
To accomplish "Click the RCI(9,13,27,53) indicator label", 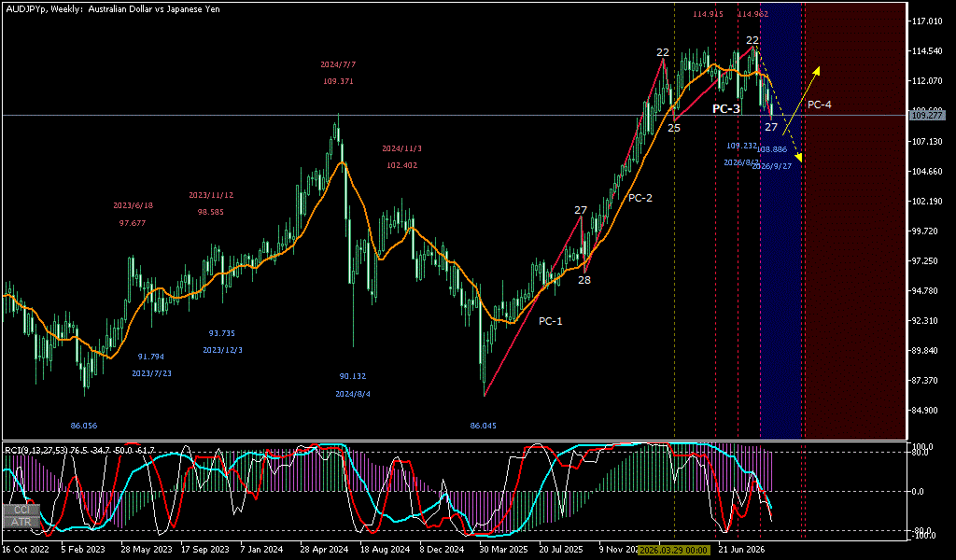I will (x=36, y=450).
